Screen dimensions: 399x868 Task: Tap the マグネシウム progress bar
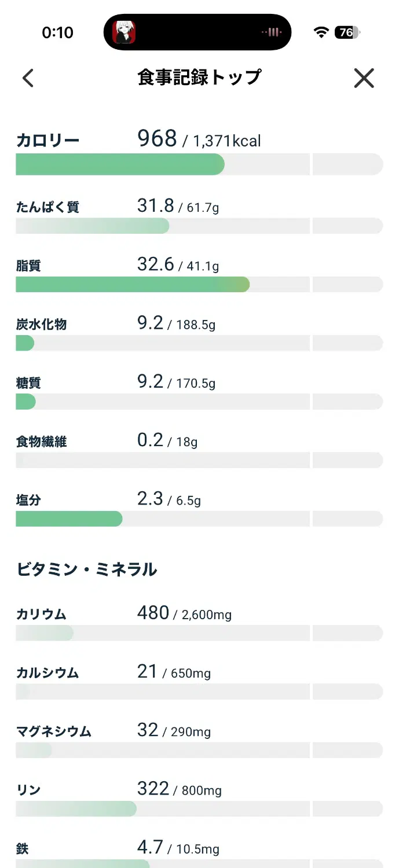tap(199, 750)
